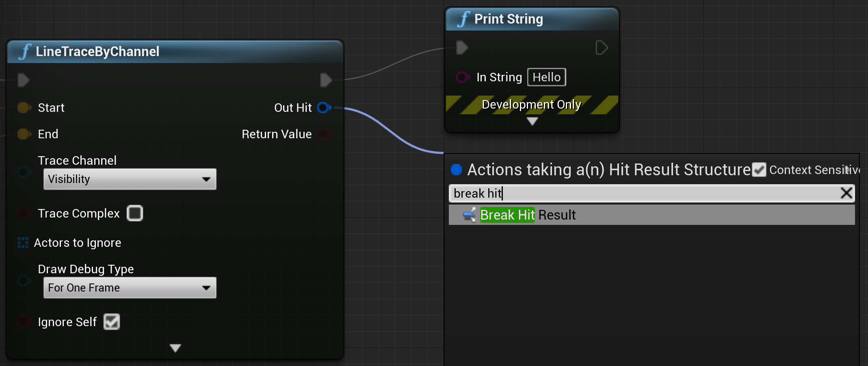Enable the Trace Complex checkbox

(x=135, y=213)
